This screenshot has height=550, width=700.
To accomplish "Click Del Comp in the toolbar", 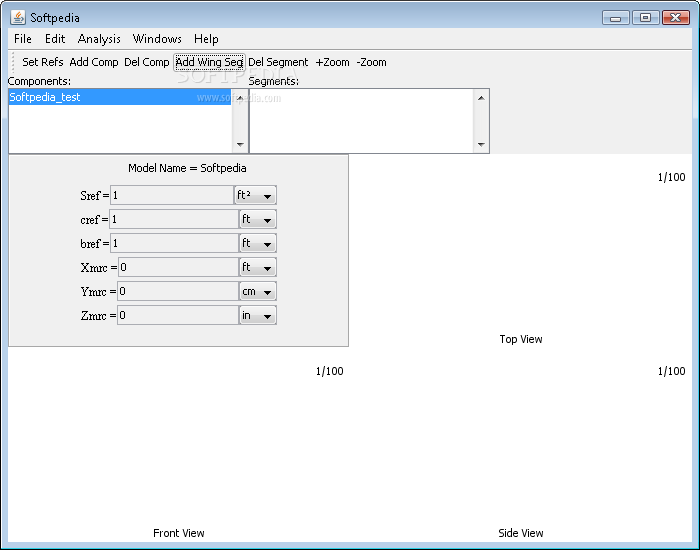I will [146, 62].
